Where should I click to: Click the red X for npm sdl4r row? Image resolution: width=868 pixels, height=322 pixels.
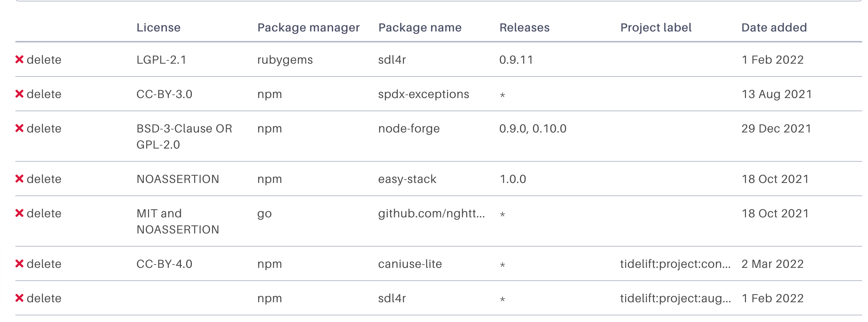pos(19,298)
